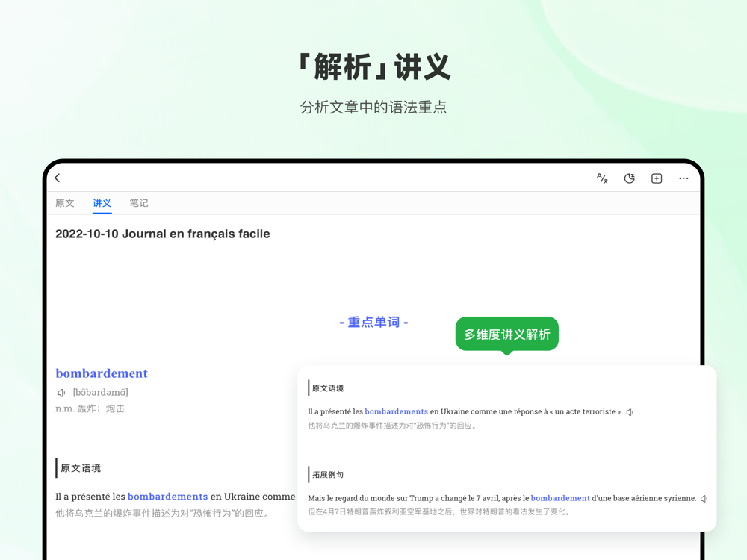Screen dimensions: 747x560
Task: Click the 拓展例句 heading in popup
Action: [328, 475]
